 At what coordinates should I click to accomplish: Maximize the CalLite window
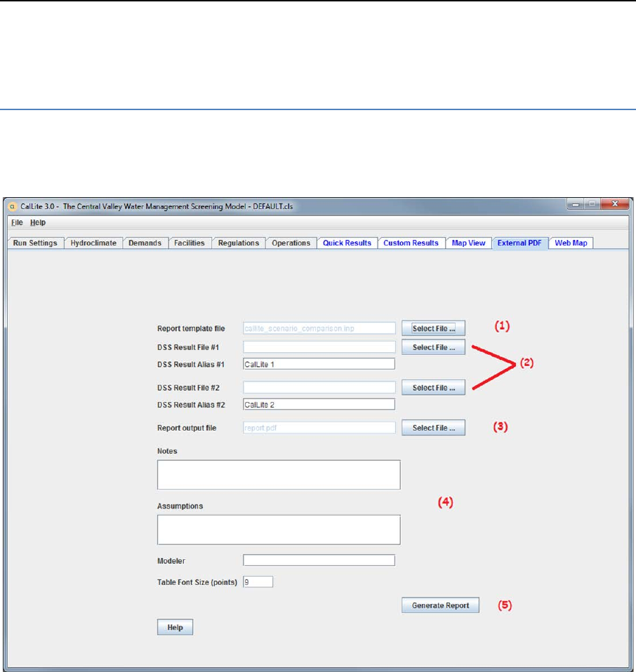point(592,204)
